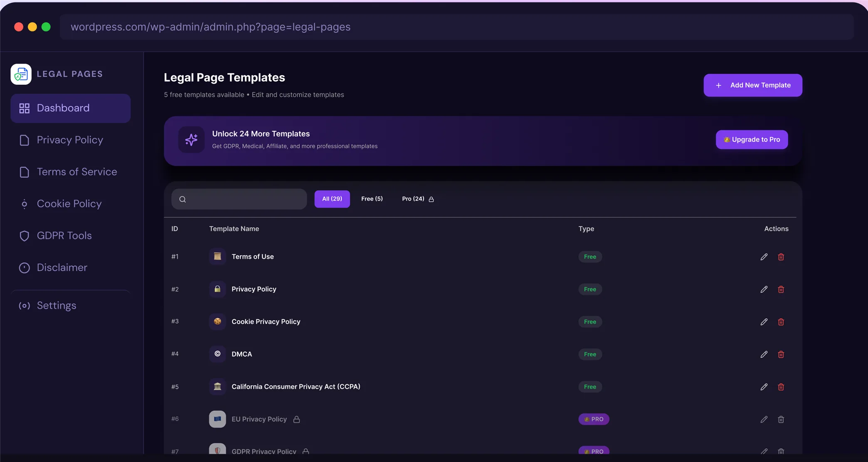Click the DMCA copyright symbol icon
Screen dimensions: 868x462
217,354
